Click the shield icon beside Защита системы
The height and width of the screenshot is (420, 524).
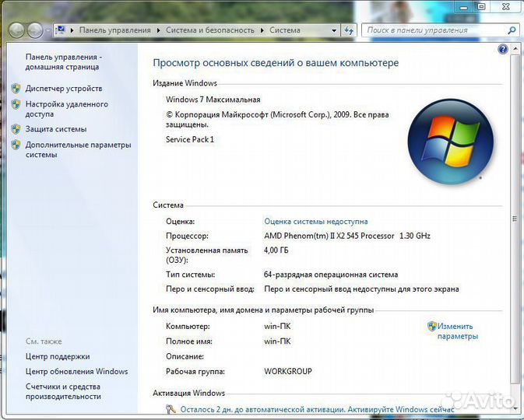point(16,129)
